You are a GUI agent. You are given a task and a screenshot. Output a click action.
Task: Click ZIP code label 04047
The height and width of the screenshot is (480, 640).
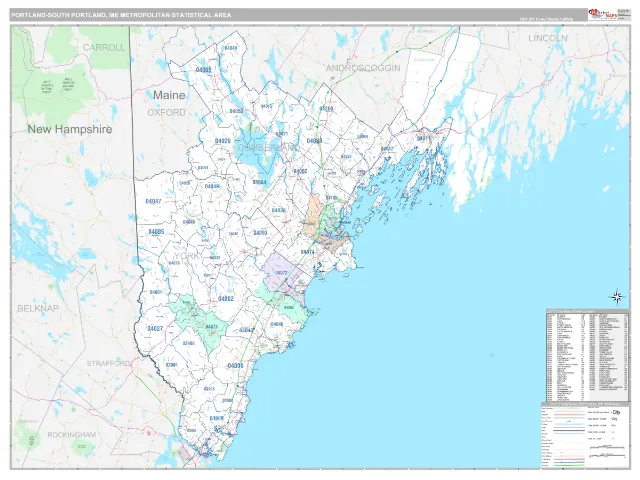(153, 201)
